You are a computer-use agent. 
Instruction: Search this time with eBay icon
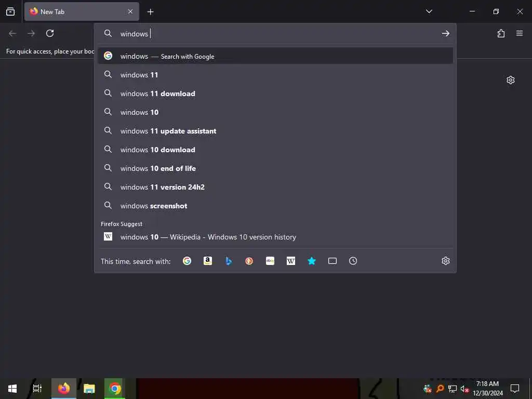point(270,261)
